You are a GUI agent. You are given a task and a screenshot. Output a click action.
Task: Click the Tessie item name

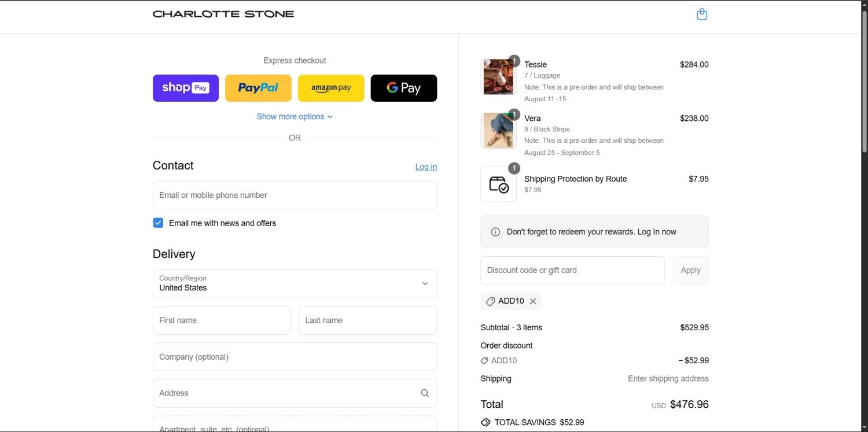[x=535, y=64]
